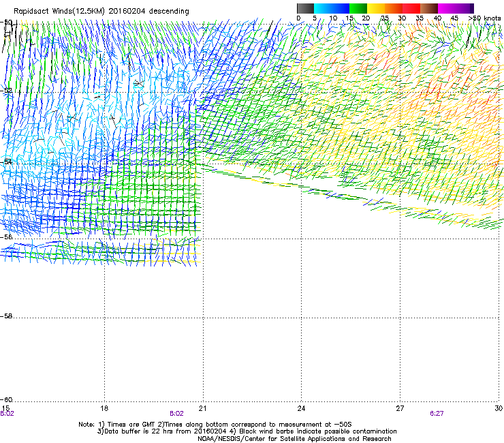This screenshot has height=443, width=504.
Task: Click the '27' longitude axis label
Action: point(400,408)
